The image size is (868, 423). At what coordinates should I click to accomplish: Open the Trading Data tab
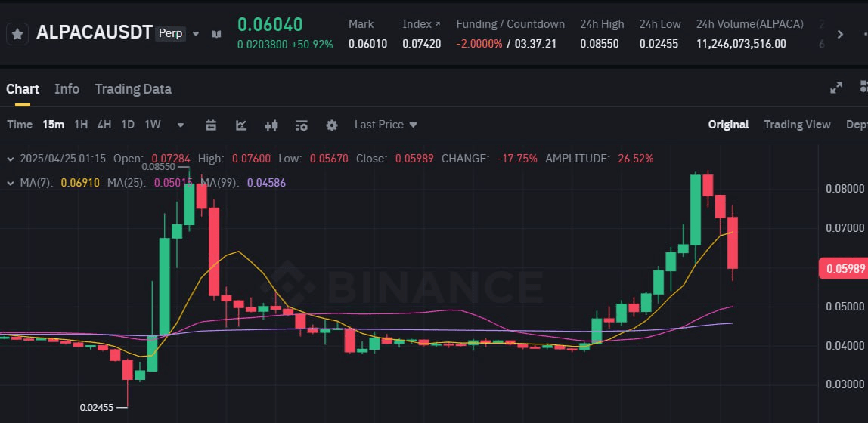tap(133, 89)
